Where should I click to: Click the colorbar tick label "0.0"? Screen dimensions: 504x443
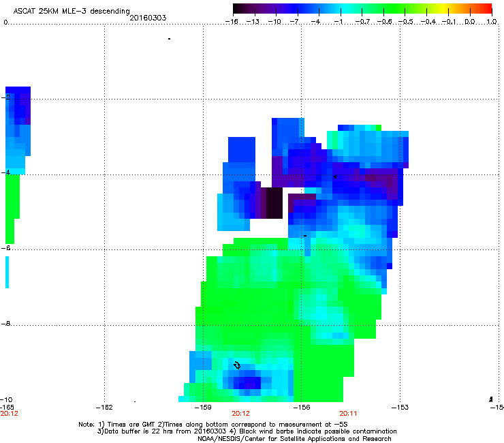[470, 22]
